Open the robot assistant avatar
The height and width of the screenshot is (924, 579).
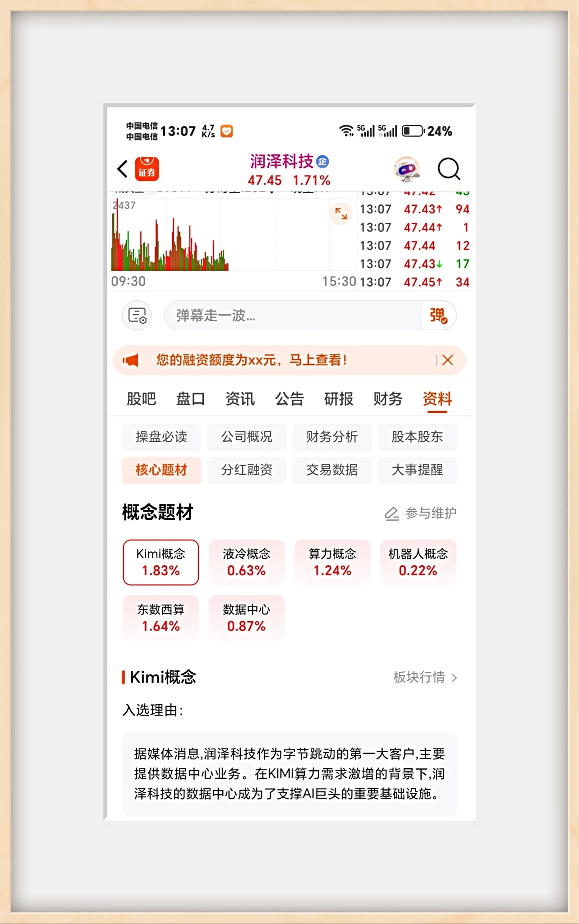point(407,169)
